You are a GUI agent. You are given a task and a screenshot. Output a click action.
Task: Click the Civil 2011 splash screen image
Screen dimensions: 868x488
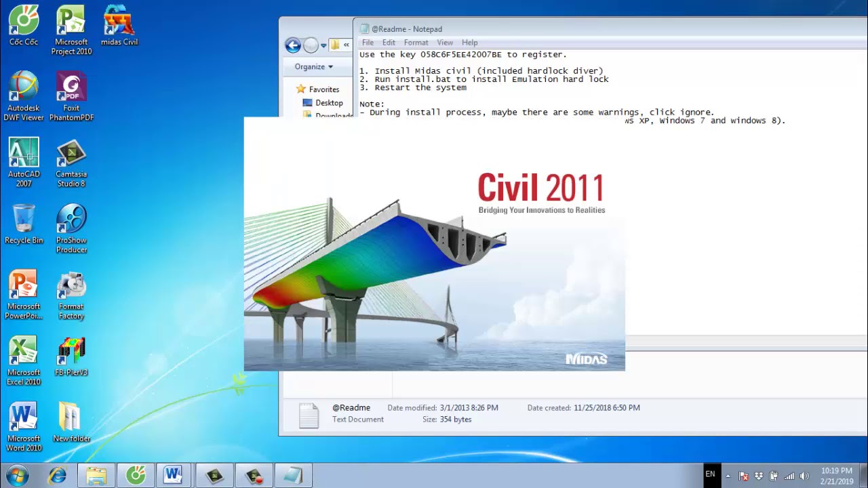(x=434, y=244)
